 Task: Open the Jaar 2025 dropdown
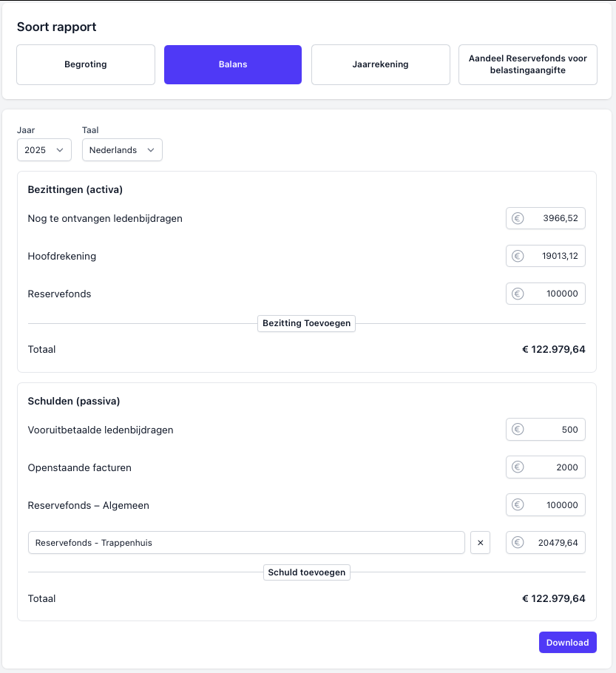(44, 150)
